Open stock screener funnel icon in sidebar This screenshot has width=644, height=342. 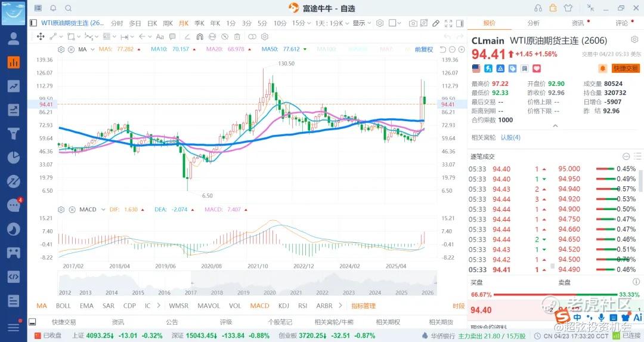tap(13, 134)
